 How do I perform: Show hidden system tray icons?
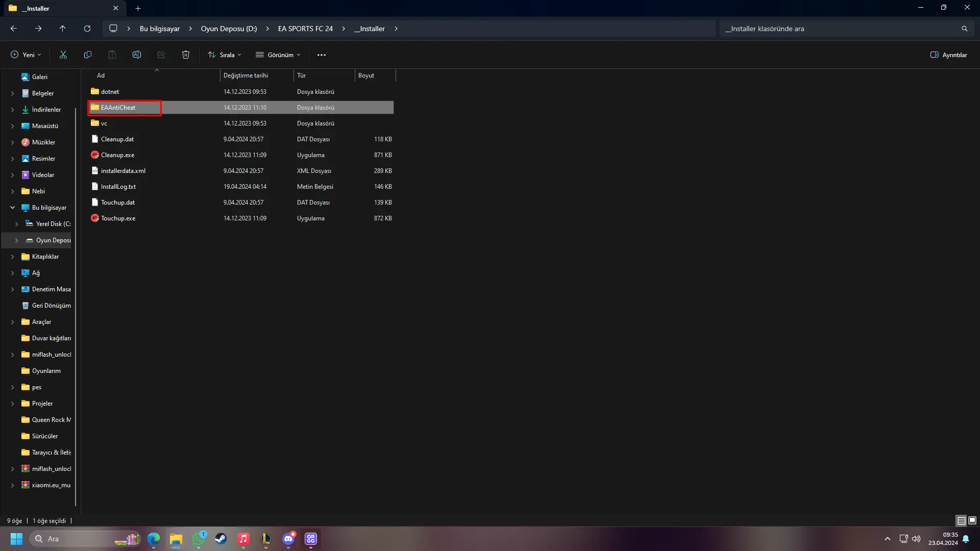(888, 539)
